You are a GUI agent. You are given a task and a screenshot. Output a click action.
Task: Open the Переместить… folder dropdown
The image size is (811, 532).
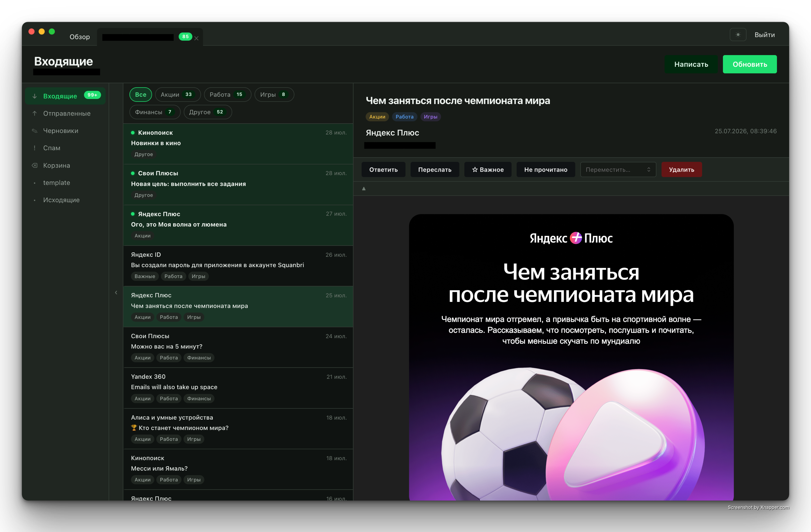point(618,170)
